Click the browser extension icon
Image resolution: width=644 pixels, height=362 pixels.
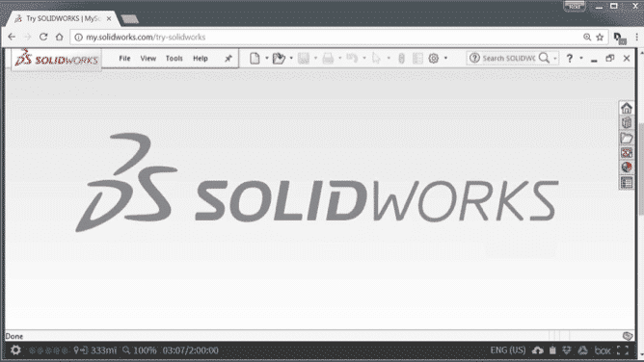tap(620, 39)
